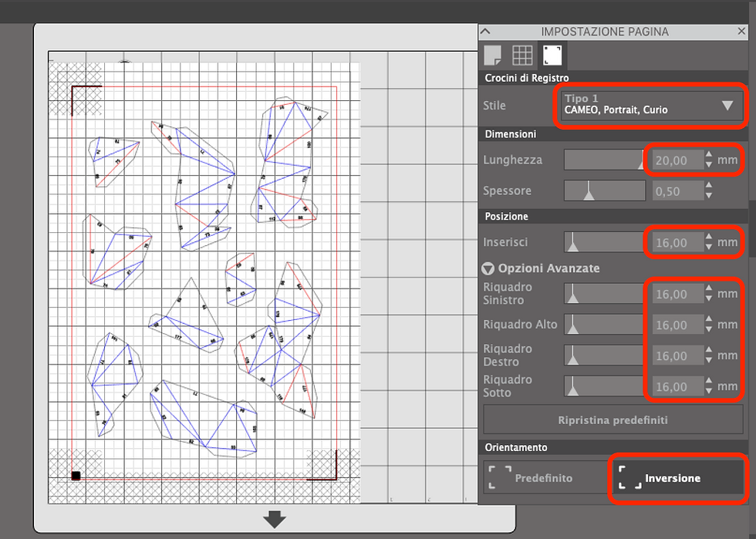Decrease Riquadro Sotto with down arrow
The image size is (756, 539).
click(709, 391)
